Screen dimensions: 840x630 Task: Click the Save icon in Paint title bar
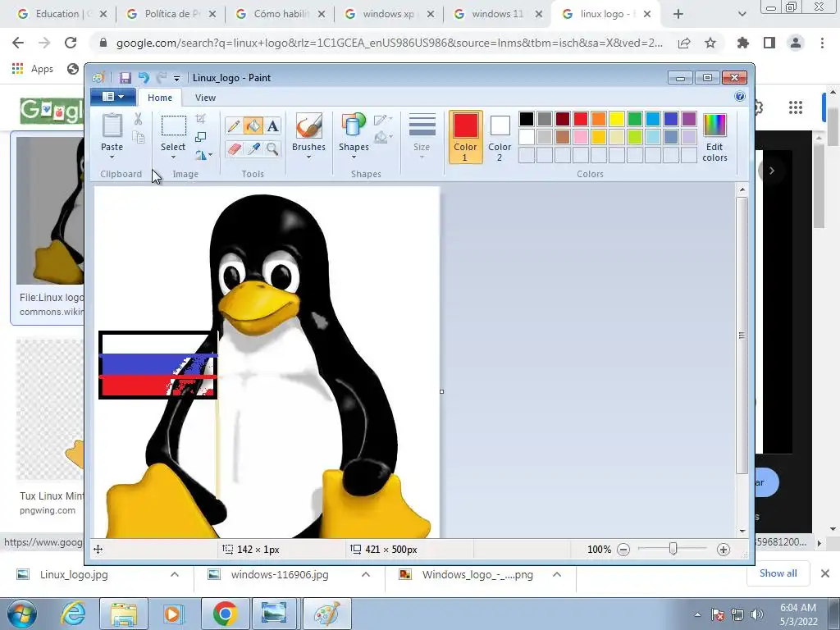tap(125, 78)
